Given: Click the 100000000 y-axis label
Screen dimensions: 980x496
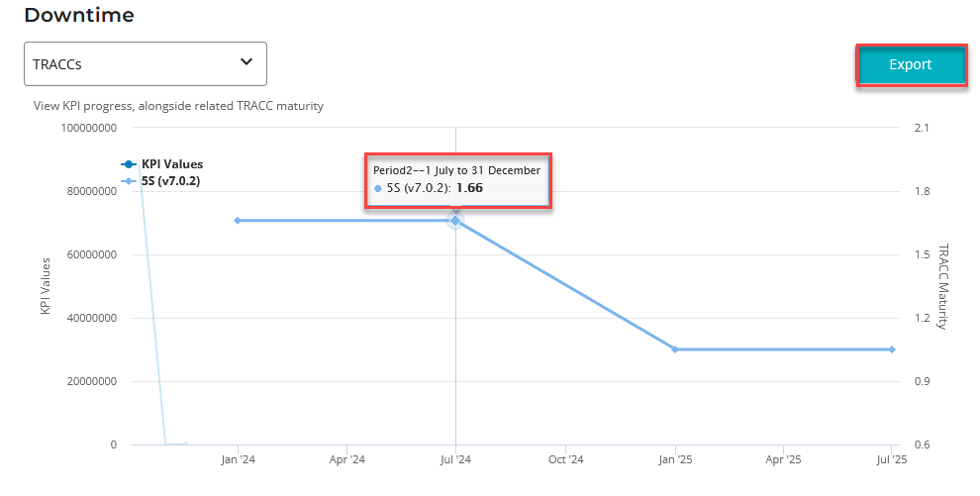Looking at the screenshot, I should pyautogui.click(x=83, y=128).
